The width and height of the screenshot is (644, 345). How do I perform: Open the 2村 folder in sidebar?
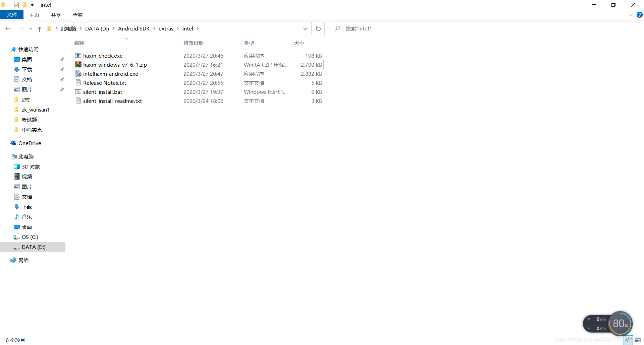26,99
